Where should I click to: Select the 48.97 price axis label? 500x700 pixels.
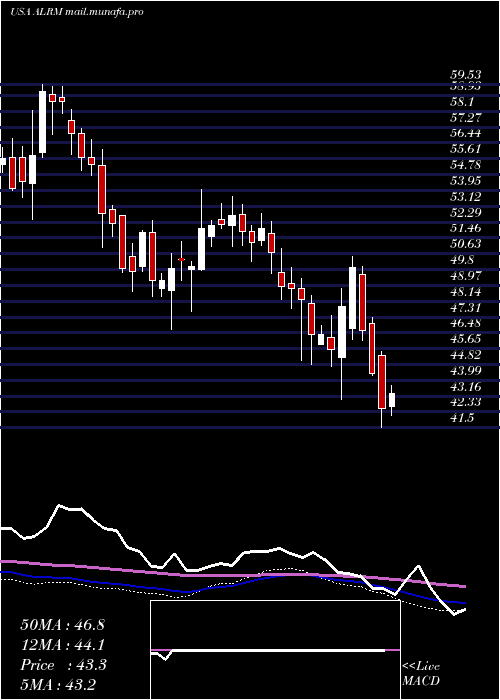point(466,275)
